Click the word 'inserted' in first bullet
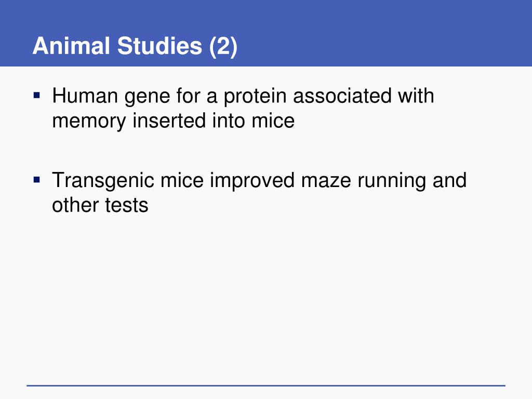Screen dimensions: 532x399 click(x=169, y=121)
